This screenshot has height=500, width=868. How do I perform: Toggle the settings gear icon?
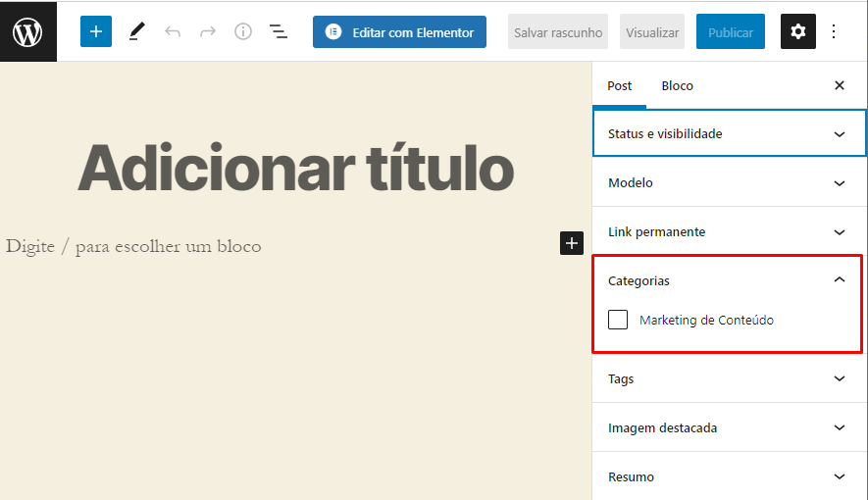click(797, 31)
